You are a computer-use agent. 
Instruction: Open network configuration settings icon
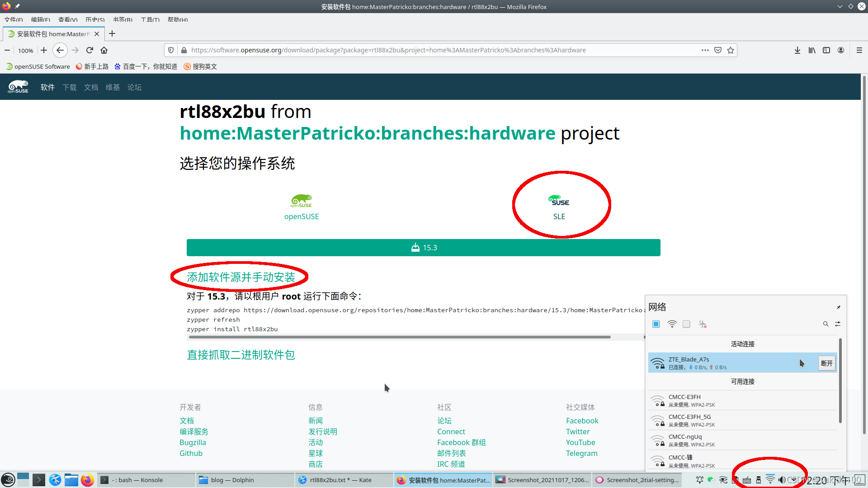pos(838,324)
